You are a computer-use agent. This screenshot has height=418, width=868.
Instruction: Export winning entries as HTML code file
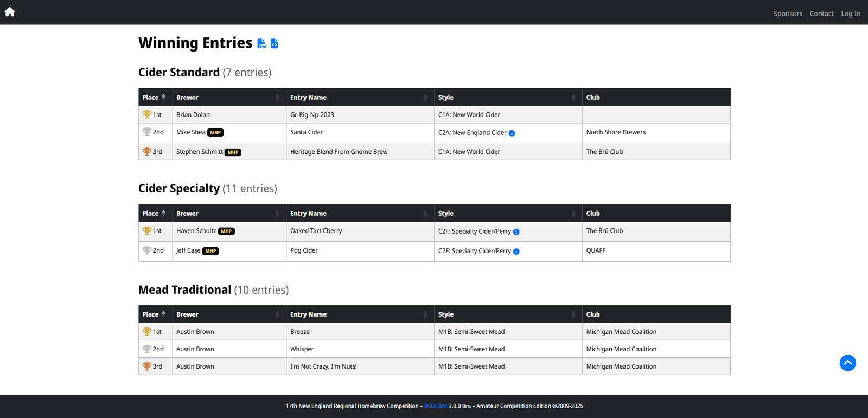275,43
